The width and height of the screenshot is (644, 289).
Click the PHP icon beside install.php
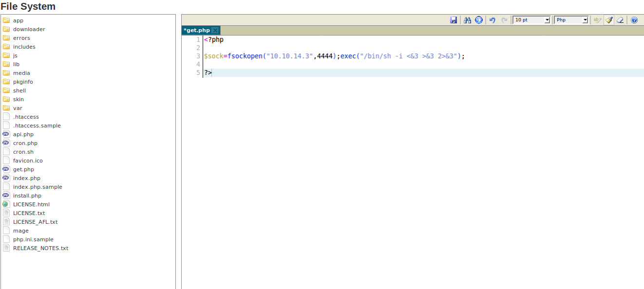(x=6, y=196)
